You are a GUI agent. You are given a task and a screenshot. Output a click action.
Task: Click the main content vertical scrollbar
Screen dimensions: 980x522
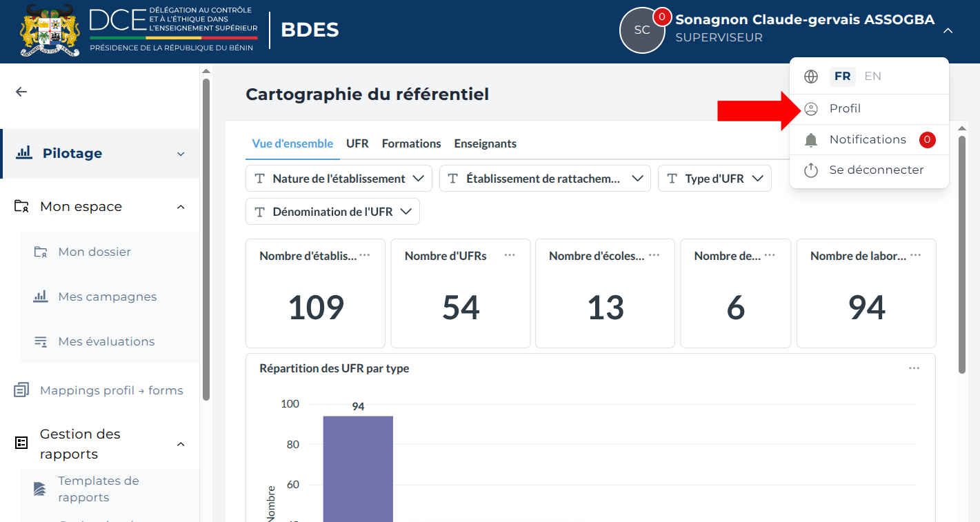962,254
